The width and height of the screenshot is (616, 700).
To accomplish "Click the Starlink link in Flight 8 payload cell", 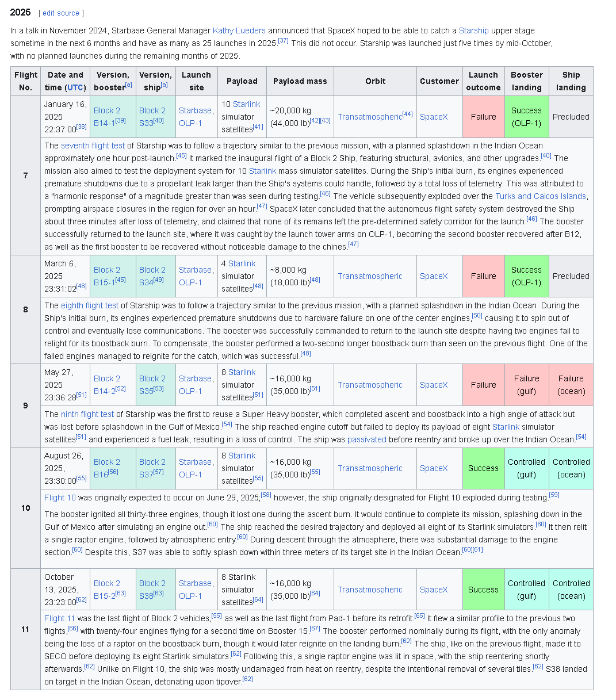I will coord(242,263).
